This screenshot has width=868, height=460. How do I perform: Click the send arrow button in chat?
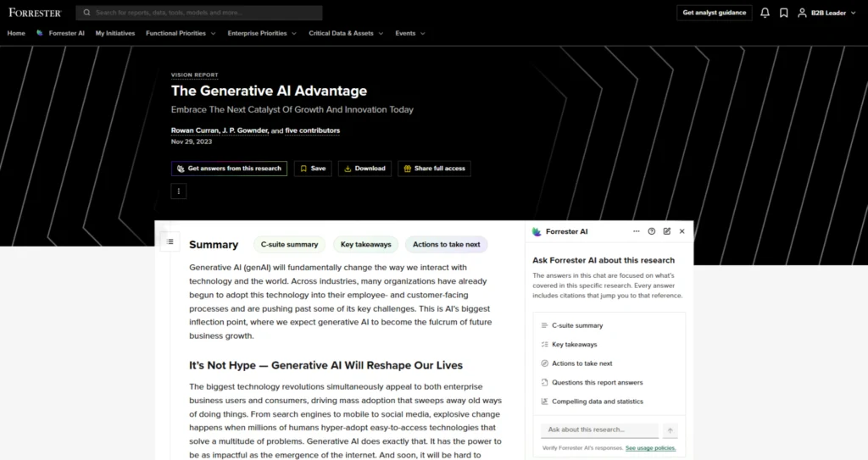[670, 430]
